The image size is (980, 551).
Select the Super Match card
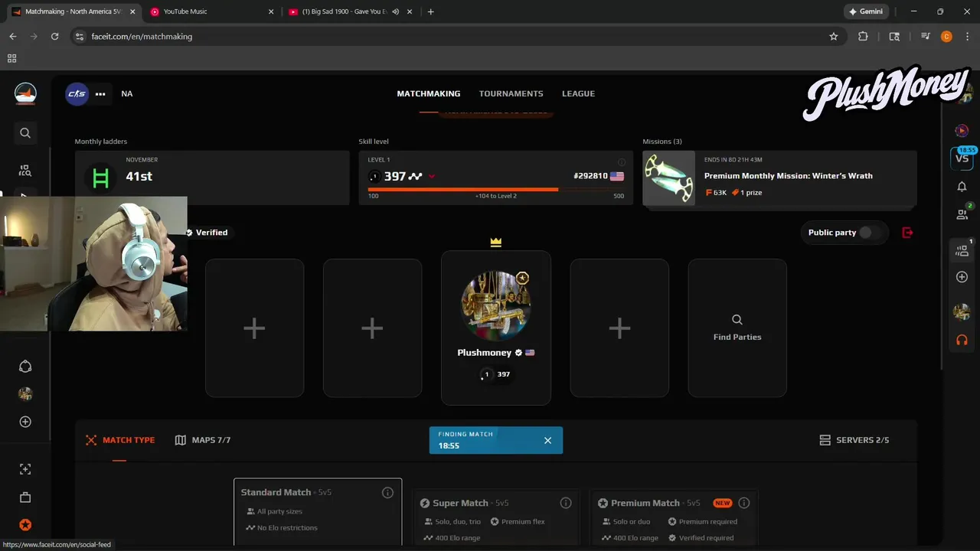click(x=495, y=517)
